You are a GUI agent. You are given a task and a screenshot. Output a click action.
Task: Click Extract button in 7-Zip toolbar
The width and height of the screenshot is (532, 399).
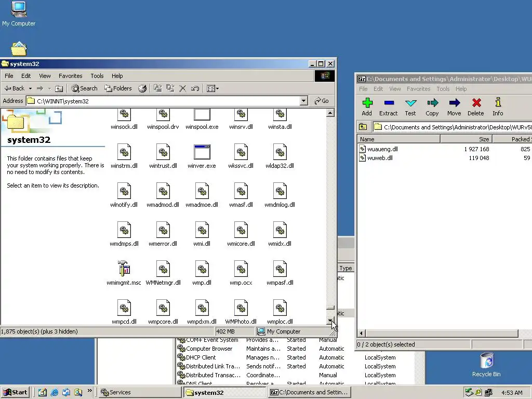pos(389,107)
